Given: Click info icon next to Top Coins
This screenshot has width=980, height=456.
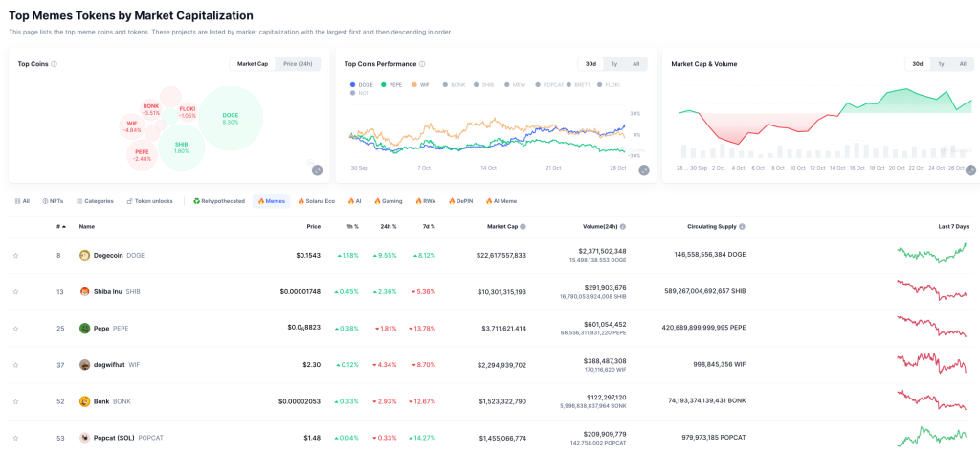Looking at the screenshot, I should (55, 64).
